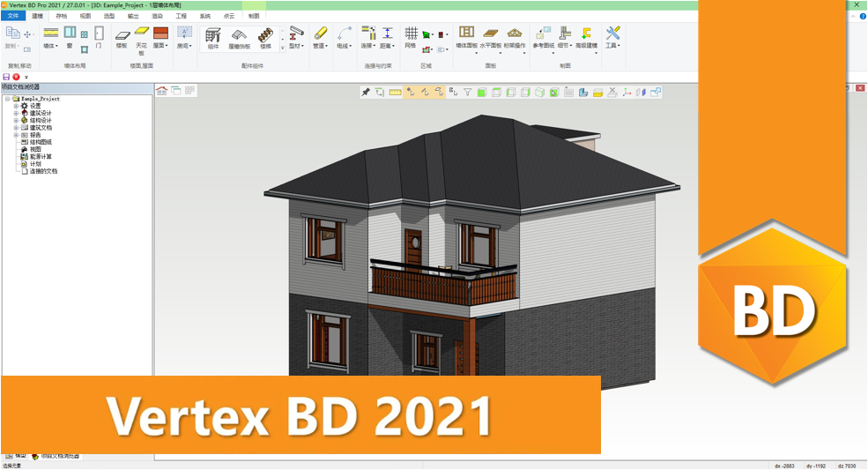Click the red cancel icon in quick toolbar
Screen dimensions: 868x470
coord(16,77)
